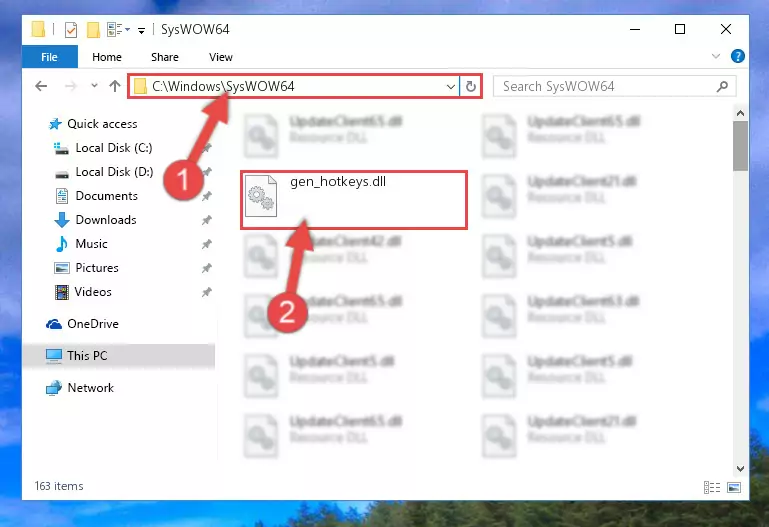Expand the address bar history dropdown
This screenshot has width=769, height=527.
click(x=451, y=87)
